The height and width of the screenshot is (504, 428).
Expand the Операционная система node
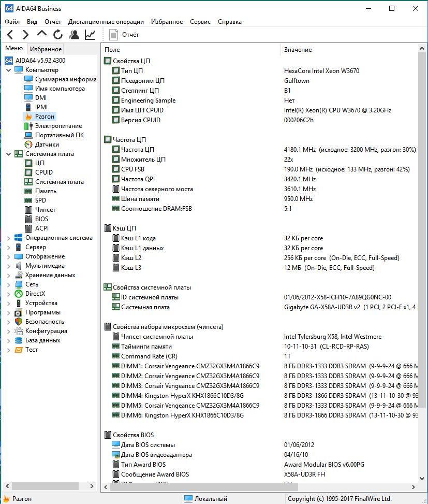pyautogui.click(x=9, y=238)
